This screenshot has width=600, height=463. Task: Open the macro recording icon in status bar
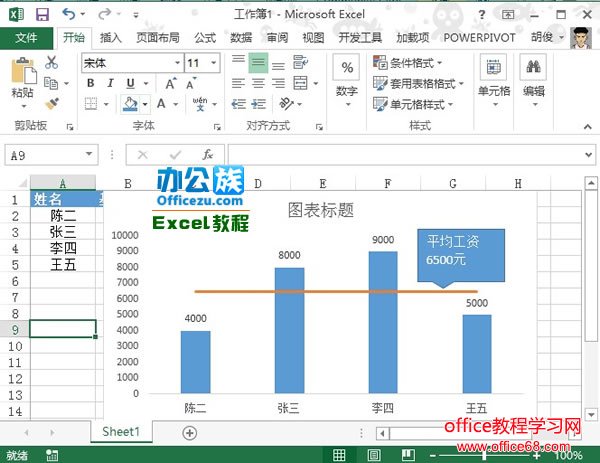tap(52, 455)
